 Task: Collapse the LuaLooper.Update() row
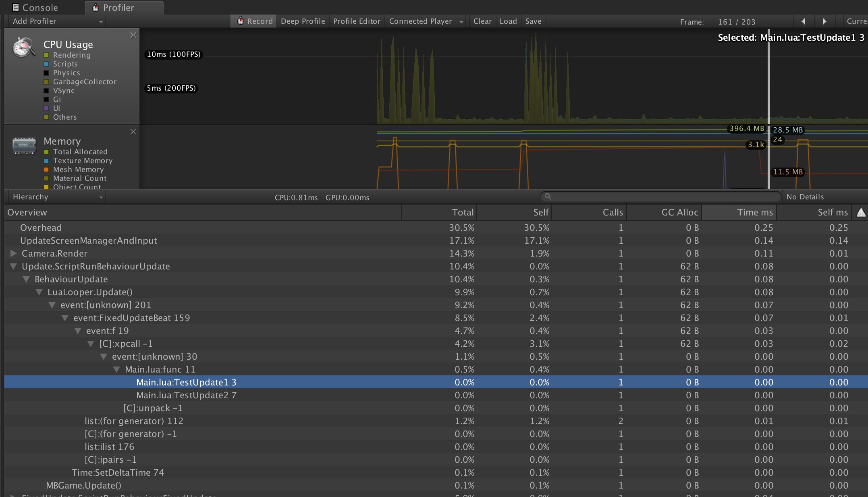click(39, 292)
